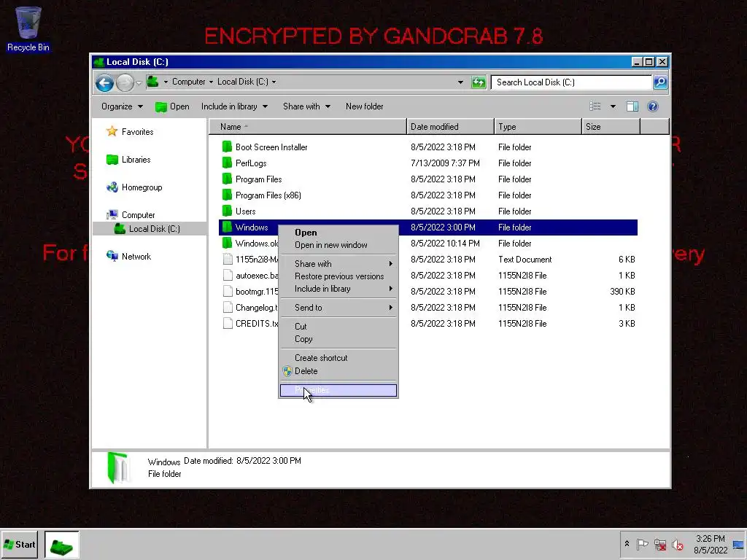The height and width of the screenshot is (560, 747).
Task: Choose Cut in the context menu
Action: pyautogui.click(x=338, y=326)
